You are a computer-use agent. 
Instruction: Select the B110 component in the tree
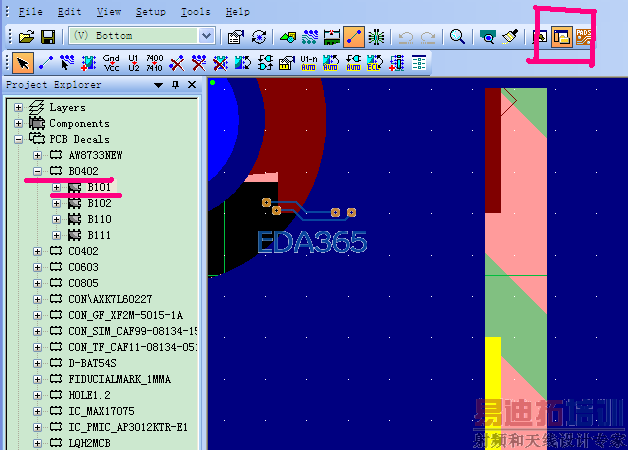99,219
